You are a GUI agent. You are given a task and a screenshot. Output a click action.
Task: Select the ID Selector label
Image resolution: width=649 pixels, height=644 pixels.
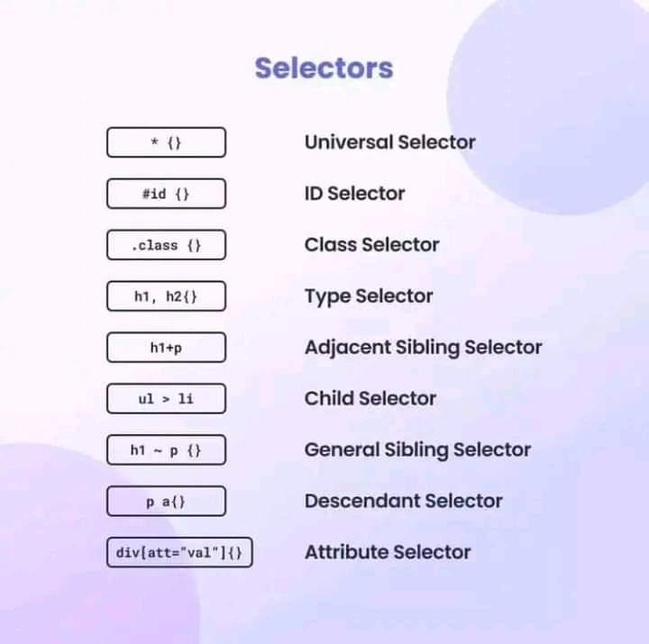355,194
